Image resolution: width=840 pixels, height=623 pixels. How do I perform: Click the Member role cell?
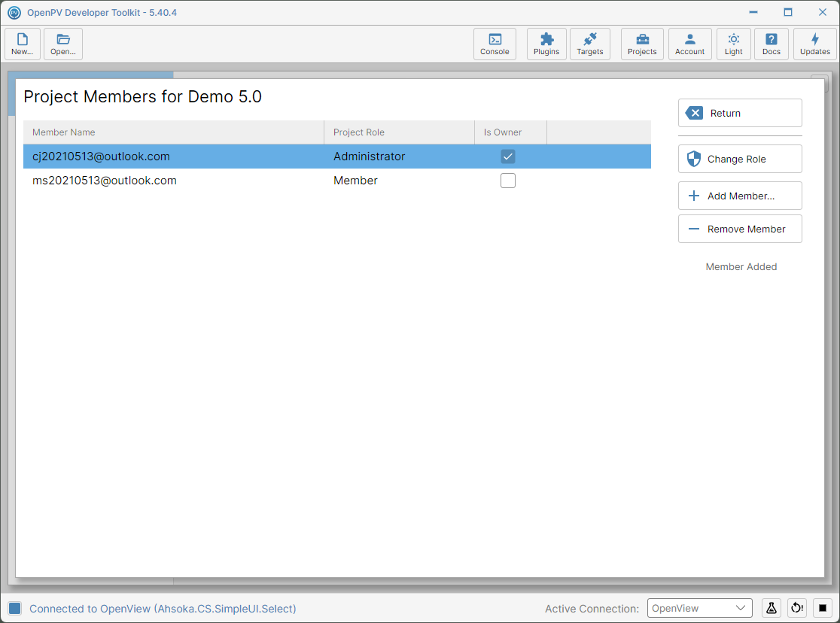[x=355, y=181]
